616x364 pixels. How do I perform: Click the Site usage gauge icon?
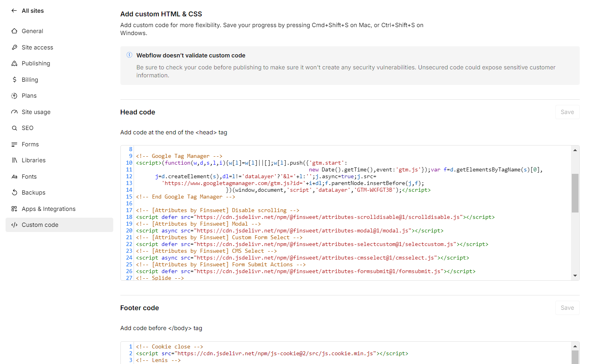coord(14,112)
